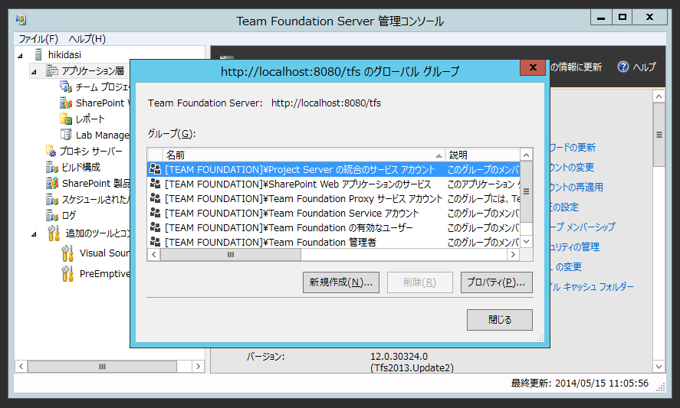The image size is (680, 408).
Task: Select the Project Server の統合のサービス アカウント row
Action: (x=333, y=169)
